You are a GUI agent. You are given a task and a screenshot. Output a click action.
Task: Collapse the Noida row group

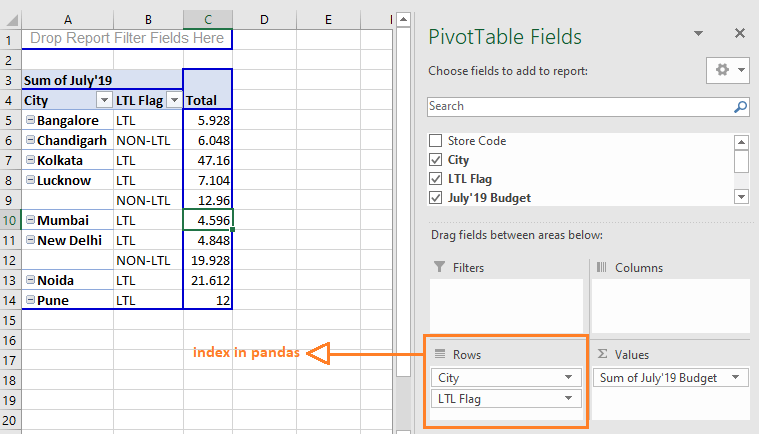point(30,281)
